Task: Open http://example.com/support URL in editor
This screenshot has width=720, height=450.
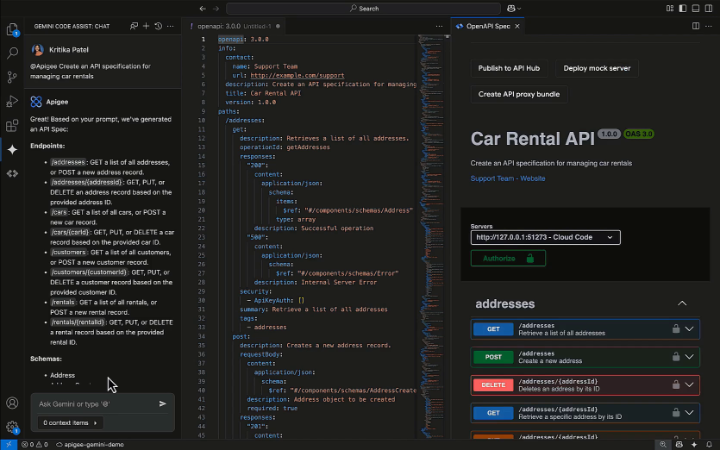Action: [297, 75]
